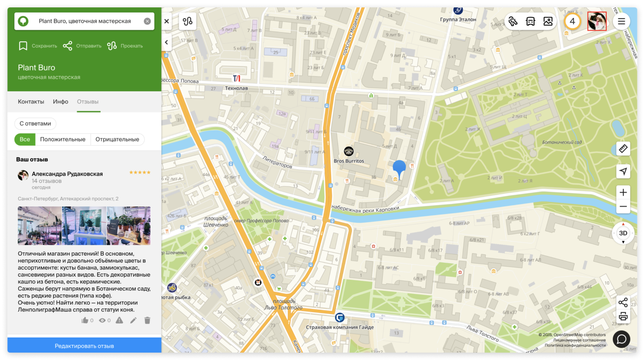Open Александра Рудаковская profile name

click(x=67, y=174)
